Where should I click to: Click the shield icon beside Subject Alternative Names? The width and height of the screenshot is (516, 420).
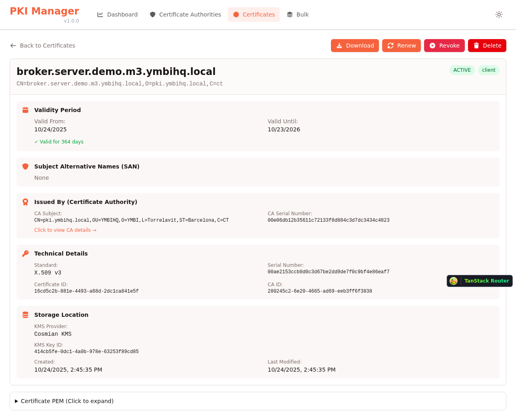coord(25,166)
